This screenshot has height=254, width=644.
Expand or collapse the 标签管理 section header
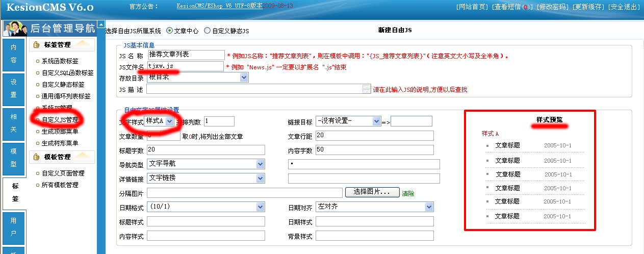62,45
